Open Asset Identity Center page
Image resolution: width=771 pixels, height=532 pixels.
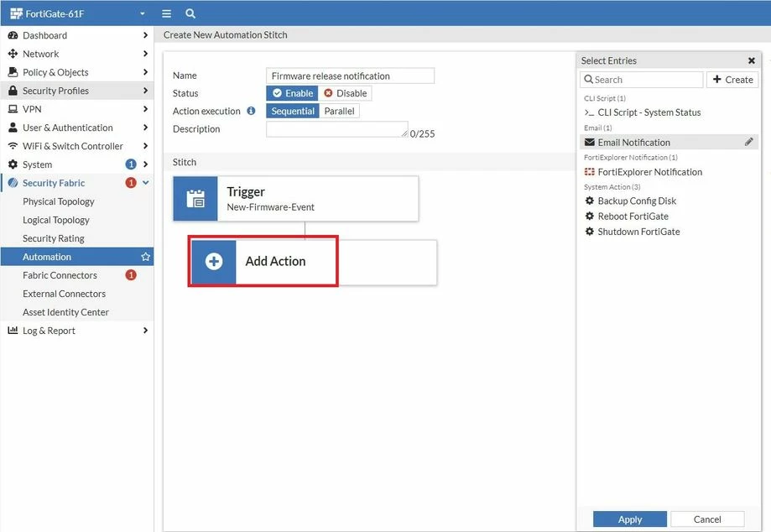point(65,312)
